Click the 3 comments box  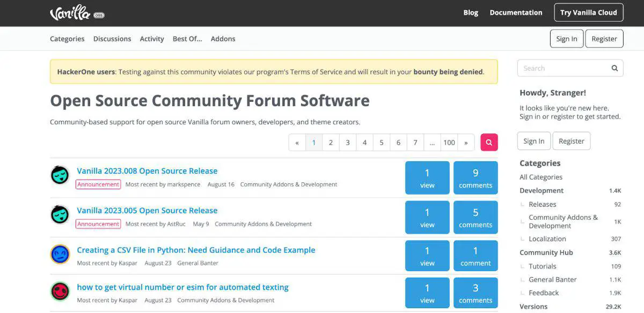click(475, 293)
